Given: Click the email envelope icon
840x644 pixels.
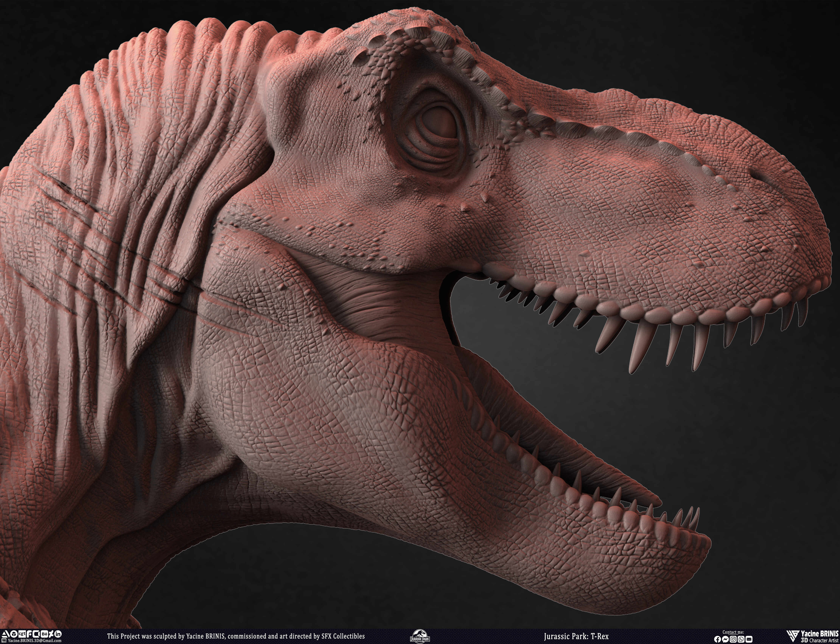Looking at the screenshot, I should [4, 641].
